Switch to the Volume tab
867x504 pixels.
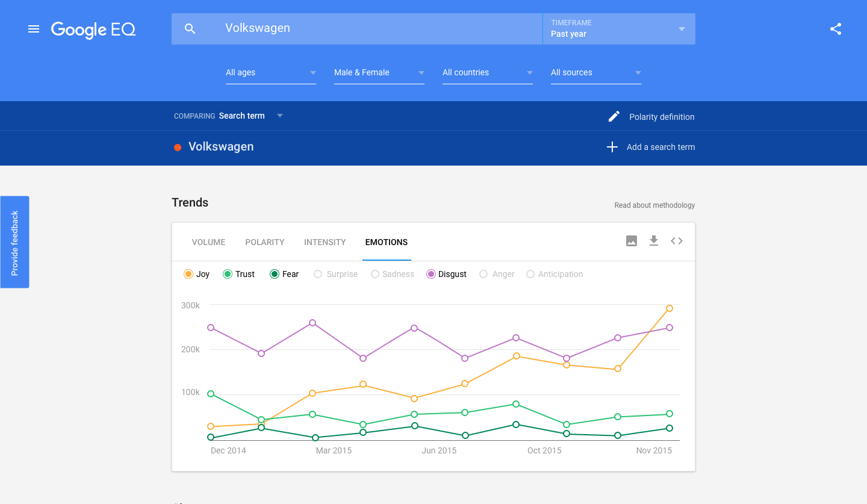coord(208,242)
